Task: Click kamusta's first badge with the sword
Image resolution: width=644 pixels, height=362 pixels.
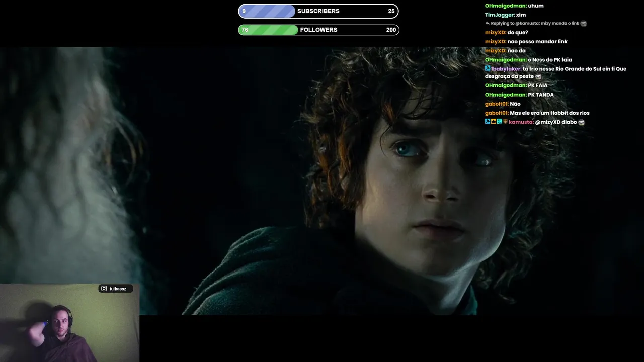Action: 488,122
